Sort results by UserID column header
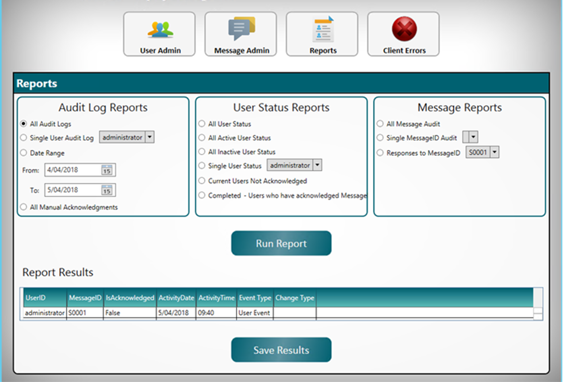The height and width of the screenshot is (382, 563). [45, 298]
